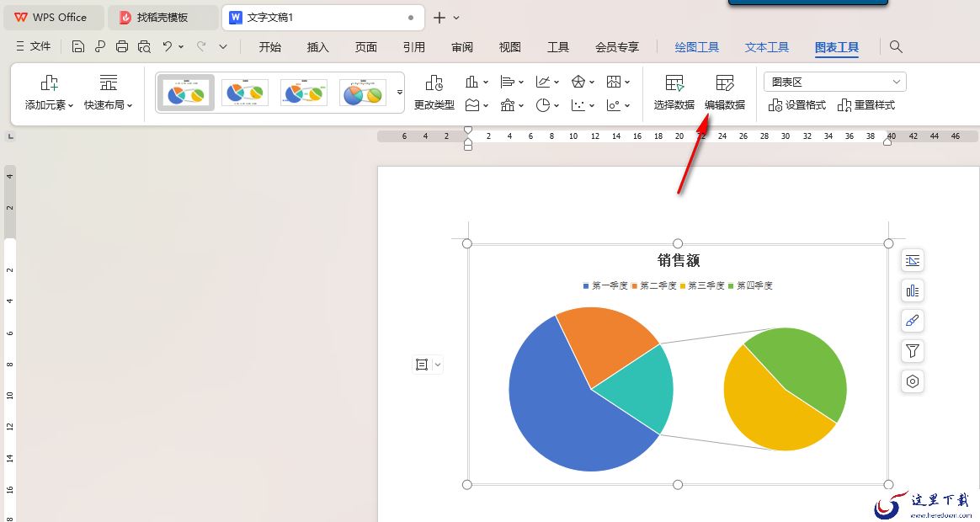Expand the chart styles gallery
Screen dimensions: 980x522
point(400,93)
